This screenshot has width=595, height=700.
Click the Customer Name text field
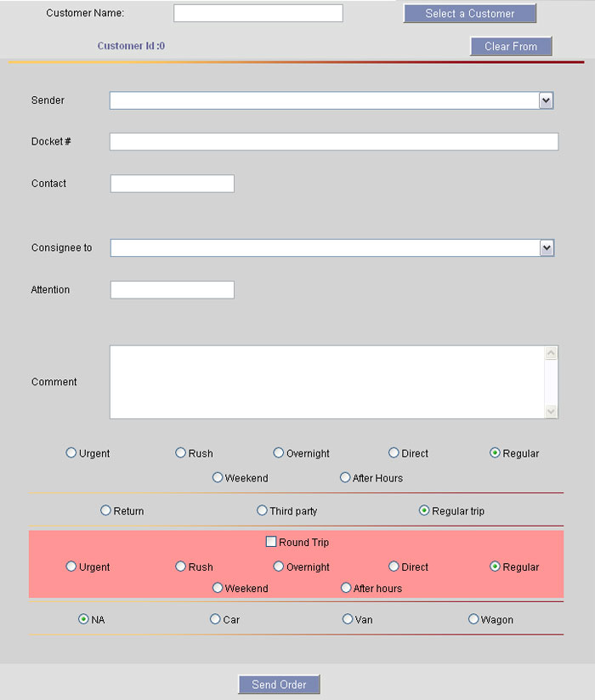pyautogui.click(x=258, y=14)
